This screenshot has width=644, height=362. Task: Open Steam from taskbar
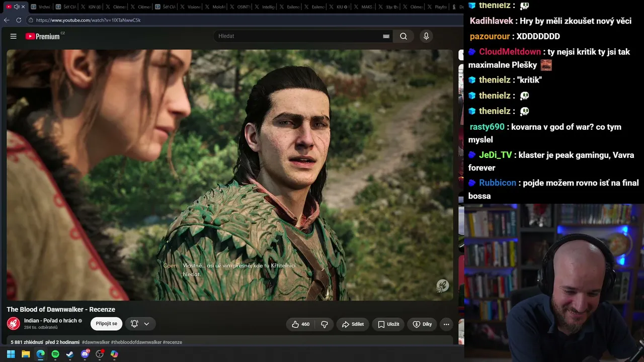pyautogui.click(x=70, y=354)
